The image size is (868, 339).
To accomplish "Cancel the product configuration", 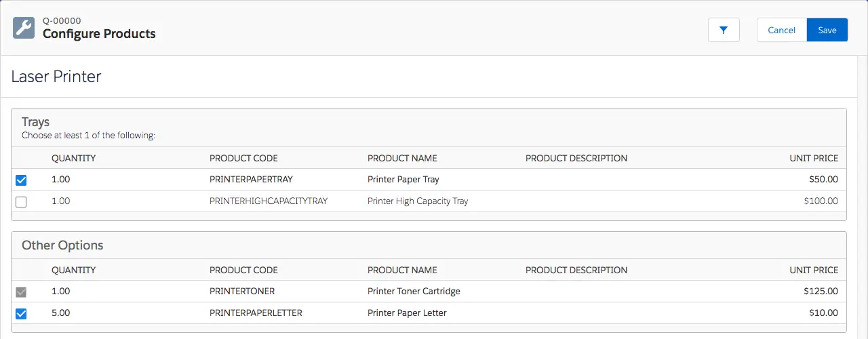I will pos(782,30).
